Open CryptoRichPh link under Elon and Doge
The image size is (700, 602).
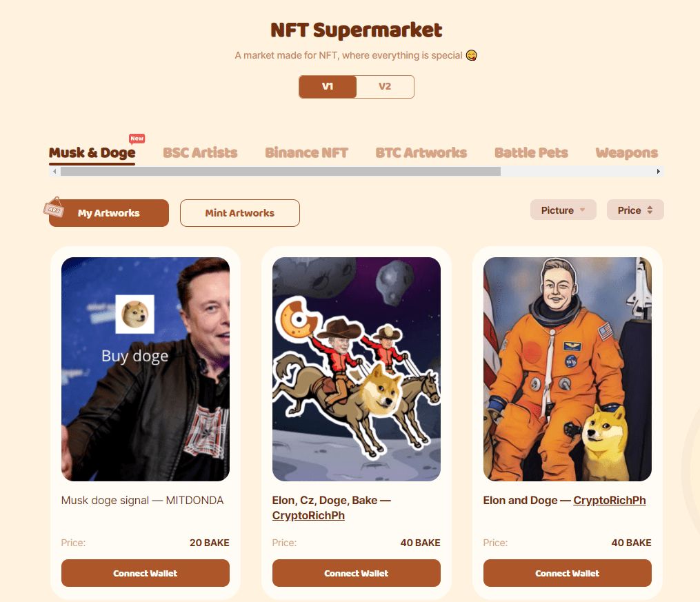[610, 501]
